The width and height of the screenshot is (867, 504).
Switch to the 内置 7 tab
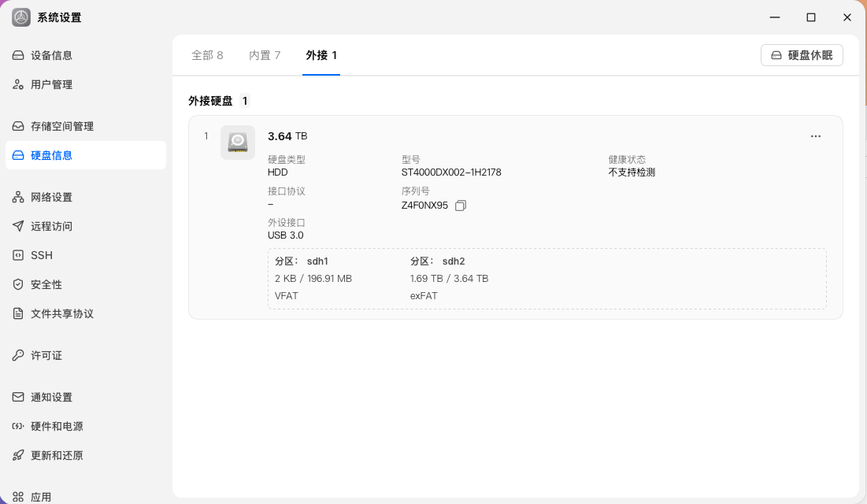(265, 55)
